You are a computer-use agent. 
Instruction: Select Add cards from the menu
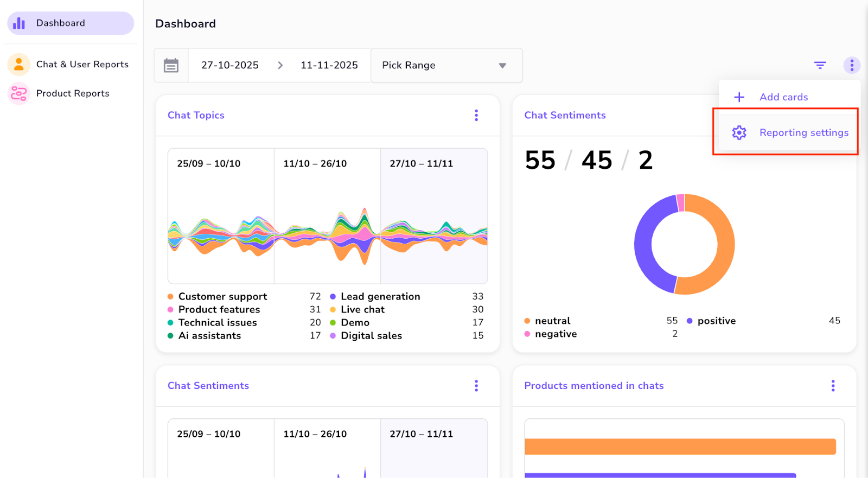click(x=783, y=97)
